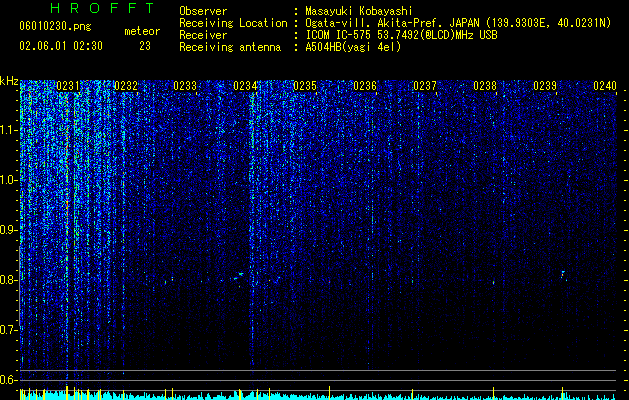Click the meteor label
Viewport: 629px width, 400px height.
point(142,31)
